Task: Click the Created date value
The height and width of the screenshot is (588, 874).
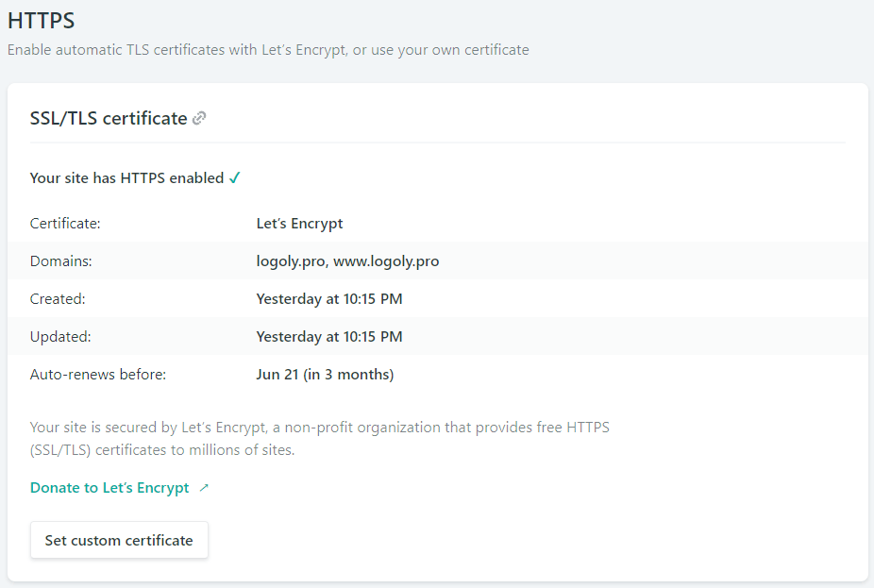Action: (x=329, y=299)
